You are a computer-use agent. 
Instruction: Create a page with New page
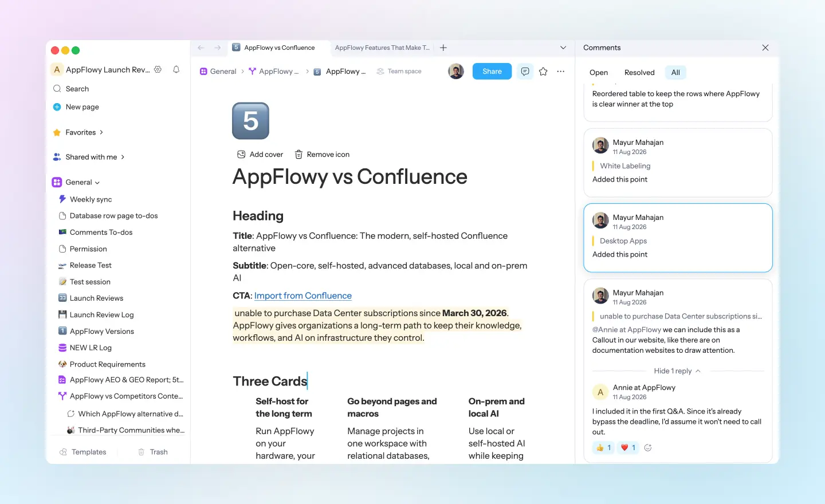coord(76,107)
